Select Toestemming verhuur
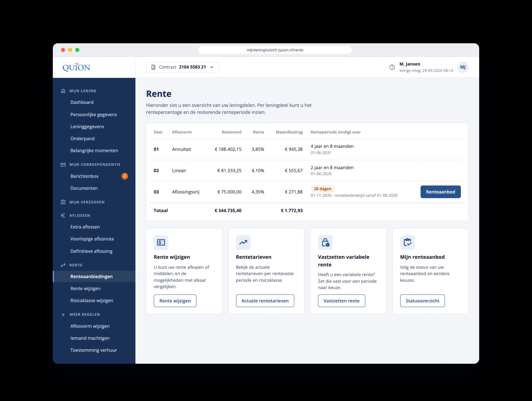Screen dimensions: 532x401 94,350
